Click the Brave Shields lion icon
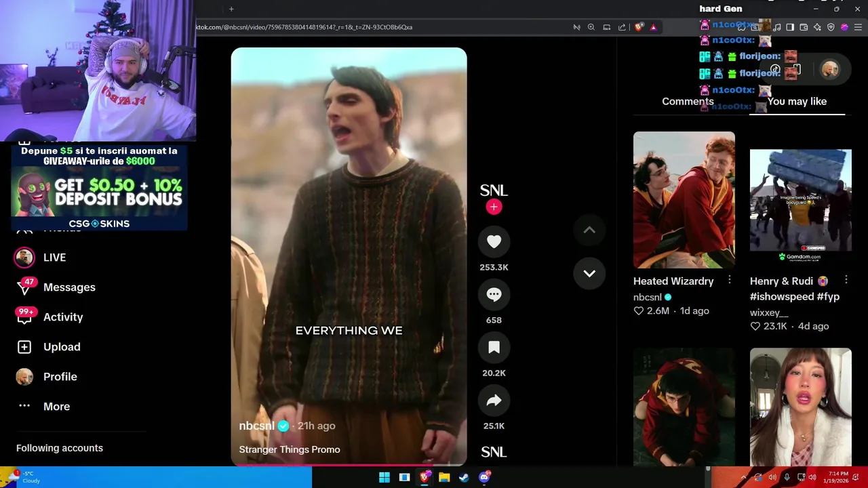Screen dimensions: 868x488 639,27
